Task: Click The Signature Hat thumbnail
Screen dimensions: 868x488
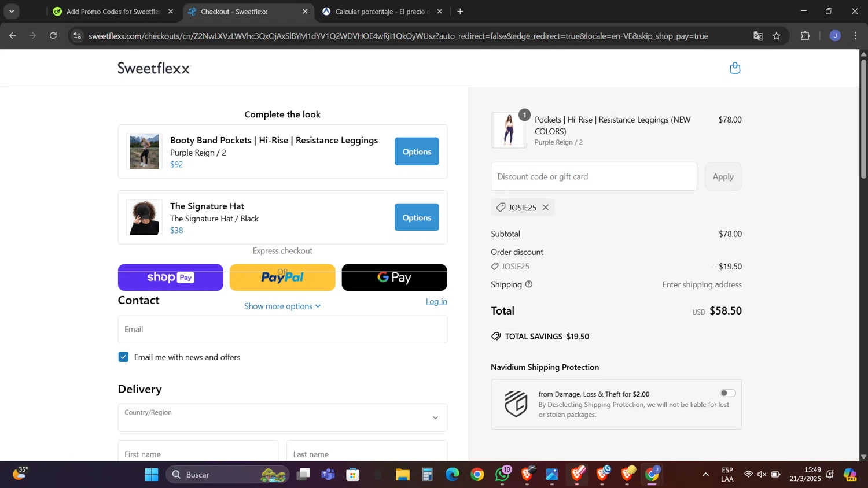Action: (x=144, y=217)
